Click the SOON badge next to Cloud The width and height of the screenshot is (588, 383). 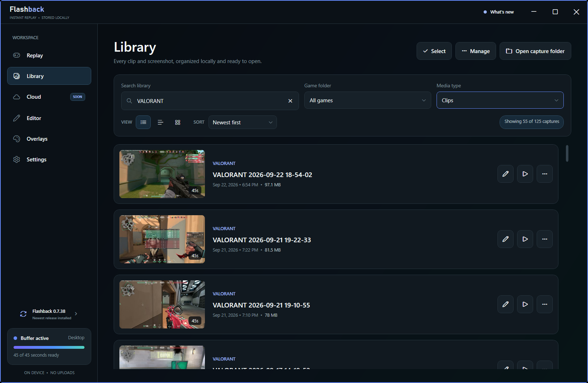77,97
